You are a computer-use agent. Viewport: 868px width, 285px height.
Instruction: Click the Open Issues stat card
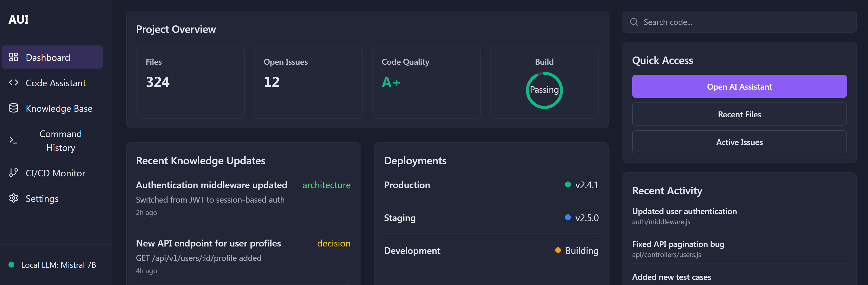pos(308,82)
